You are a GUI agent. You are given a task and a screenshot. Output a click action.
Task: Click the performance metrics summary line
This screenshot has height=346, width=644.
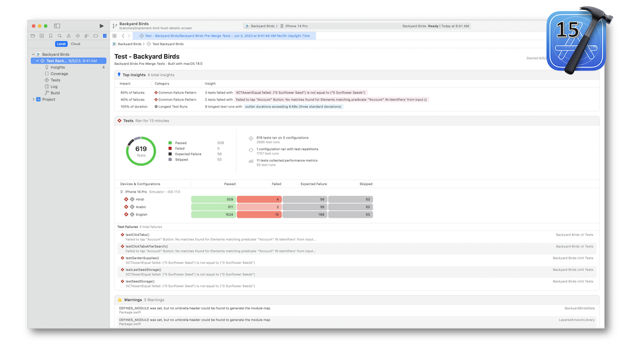(x=287, y=160)
